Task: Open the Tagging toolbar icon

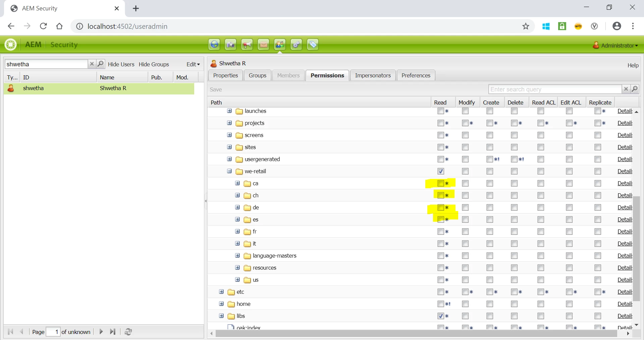Action: click(313, 45)
